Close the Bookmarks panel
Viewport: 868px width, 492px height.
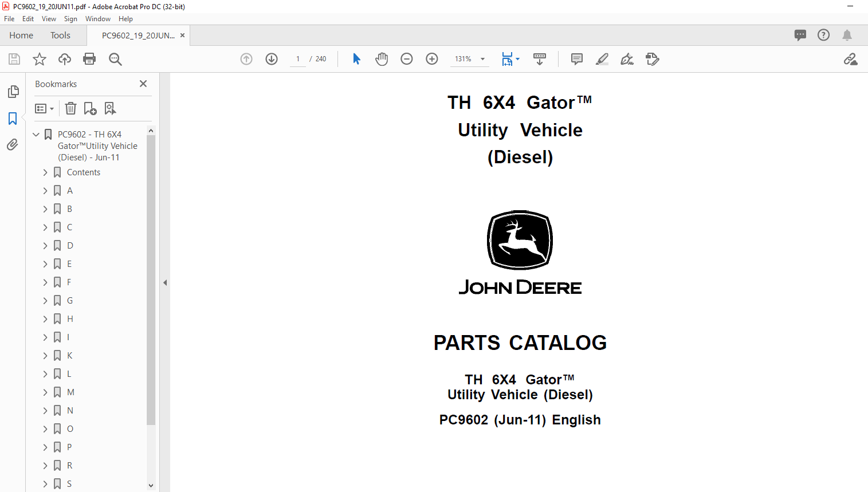tap(143, 84)
